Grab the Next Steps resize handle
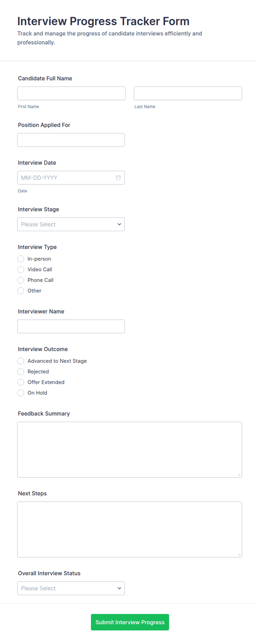257x644 pixels. click(239, 554)
